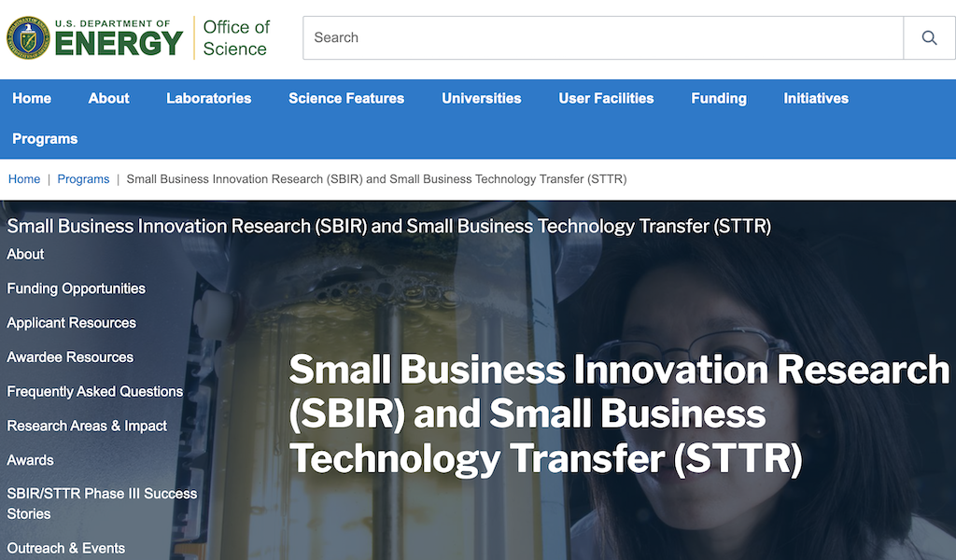956x560 pixels.
Task: Open Research Areas & Impact sidebar link
Action: coord(87,426)
